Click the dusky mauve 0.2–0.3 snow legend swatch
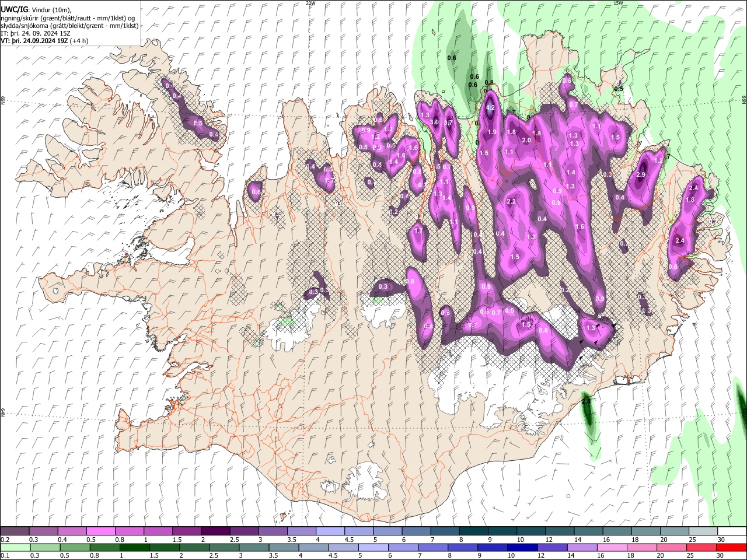 click(15, 531)
